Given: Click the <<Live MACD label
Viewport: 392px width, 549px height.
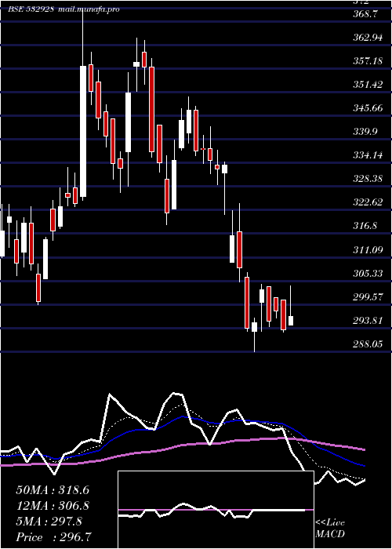Looking at the screenshot, I should click(330, 529).
